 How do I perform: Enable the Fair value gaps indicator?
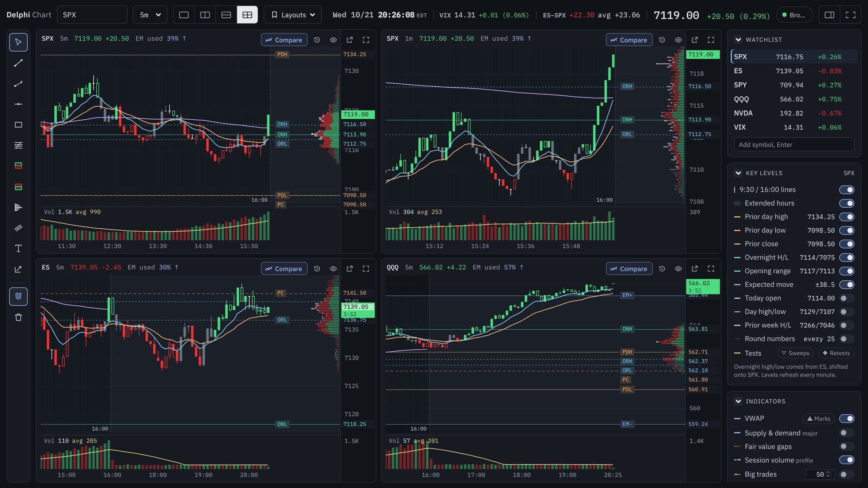pos(847,446)
